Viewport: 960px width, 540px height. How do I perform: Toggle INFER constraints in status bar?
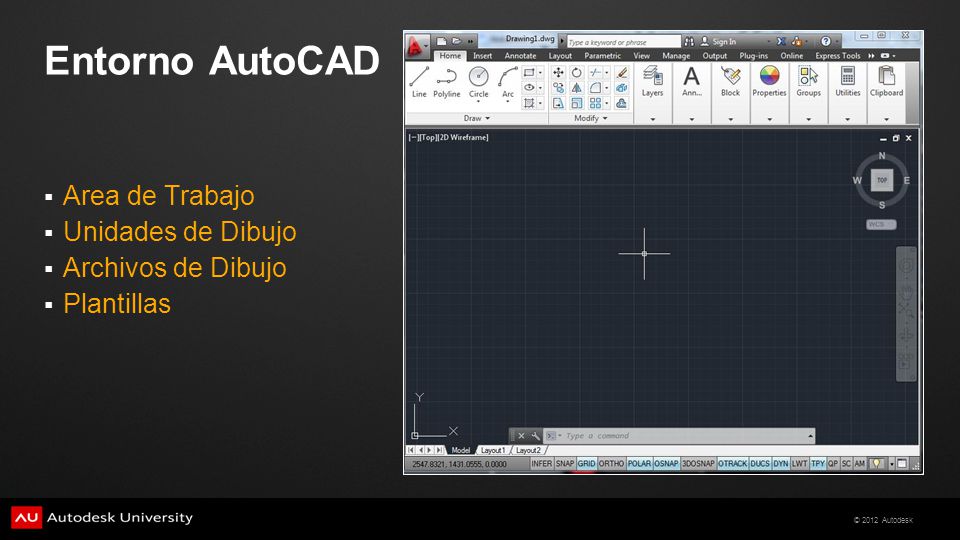coord(541,464)
